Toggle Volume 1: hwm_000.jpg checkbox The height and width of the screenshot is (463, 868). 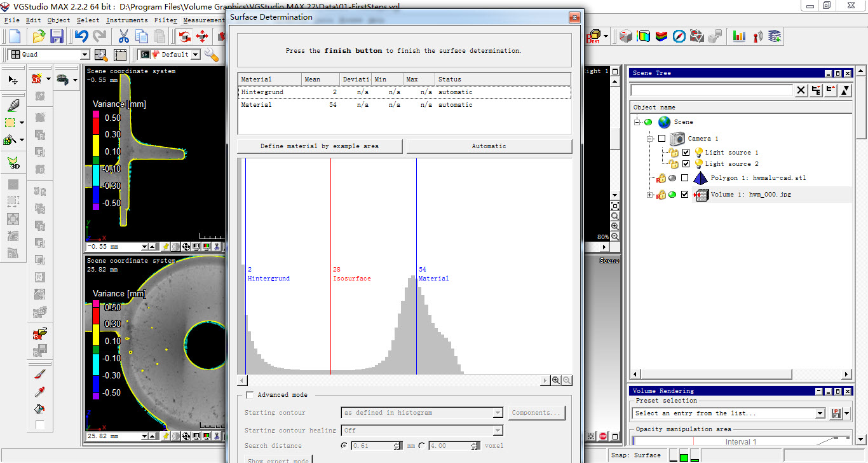684,195
